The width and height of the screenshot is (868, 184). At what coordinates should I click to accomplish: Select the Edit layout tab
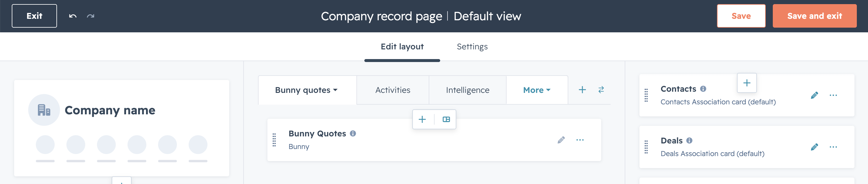point(402,46)
